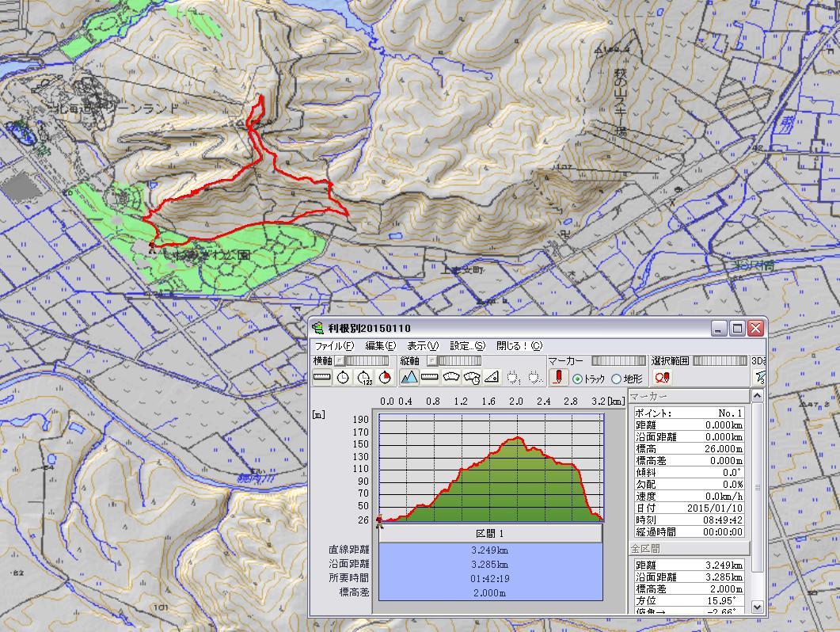
Task: Click the 区間 1 column header
Action: (490, 533)
